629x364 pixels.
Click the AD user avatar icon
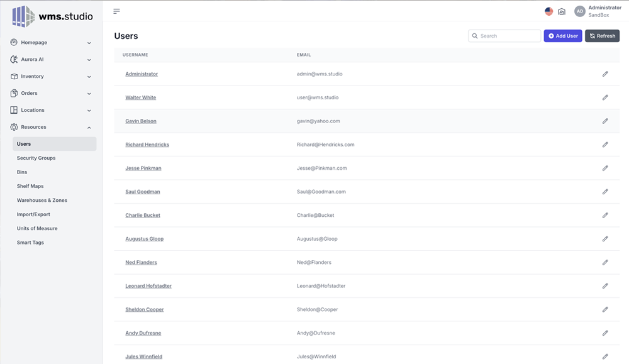coord(579,11)
